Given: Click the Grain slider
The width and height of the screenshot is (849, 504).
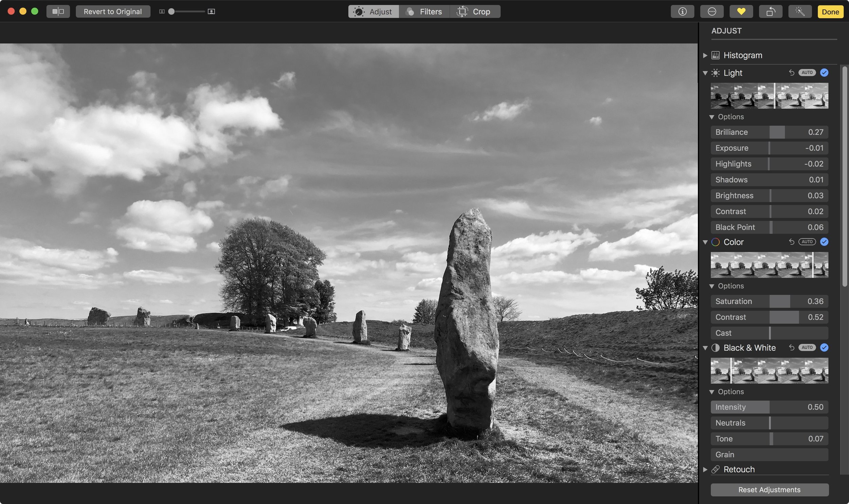Looking at the screenshot, I should (x=769, y=454).
